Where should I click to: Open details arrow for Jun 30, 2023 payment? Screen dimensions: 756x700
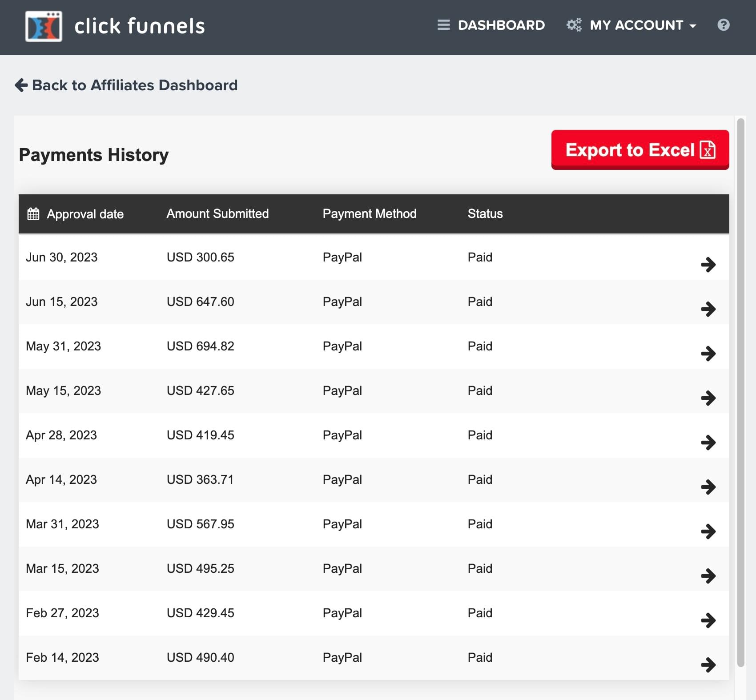click(708, 265)
